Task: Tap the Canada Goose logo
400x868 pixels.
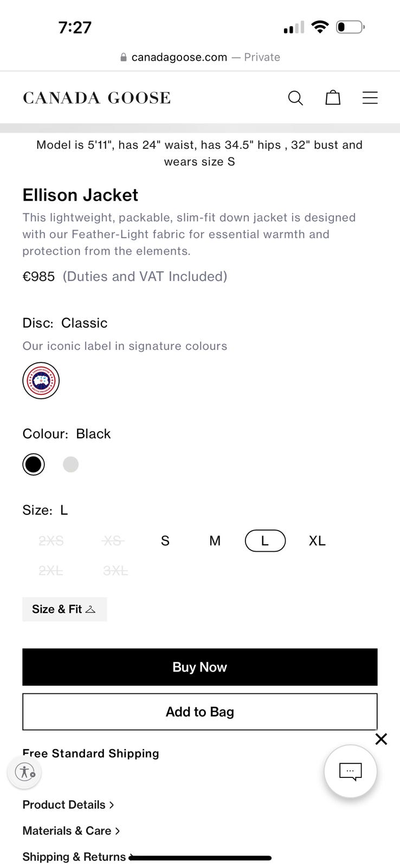Action: coord(96,98)
